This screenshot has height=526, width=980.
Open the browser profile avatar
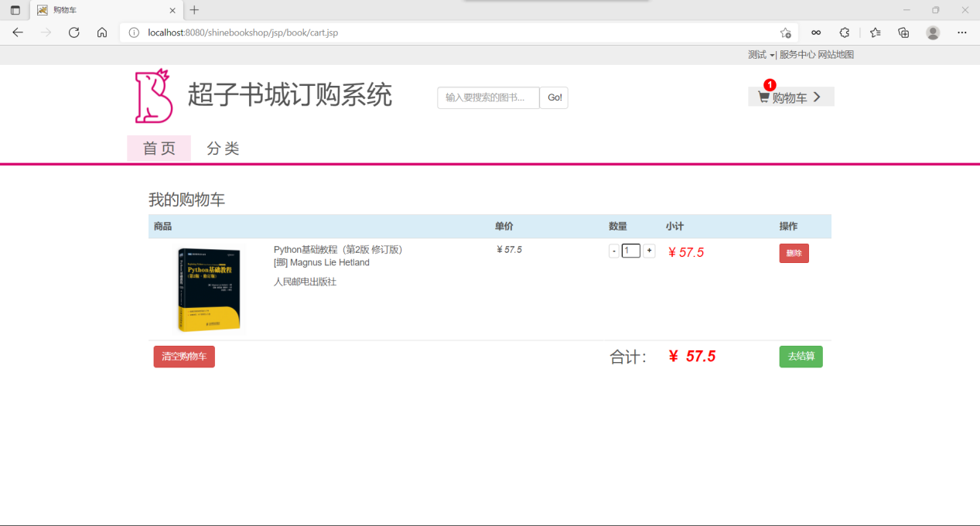click(x=933, y=32)
